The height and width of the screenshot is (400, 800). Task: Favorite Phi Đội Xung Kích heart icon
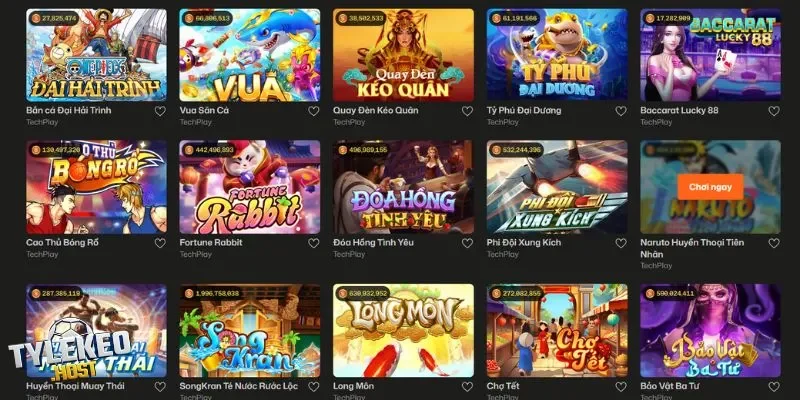[x=621, y=243]
